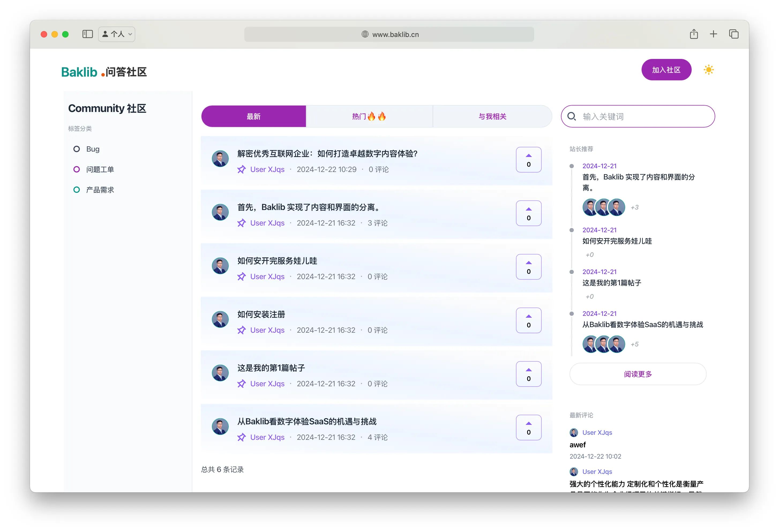This screenshot has width=779, height=532.
Task: Click pin icon on feed post 如何安开完服务娃儿哇
Action: pyautogui.click(x=241, y=276)
